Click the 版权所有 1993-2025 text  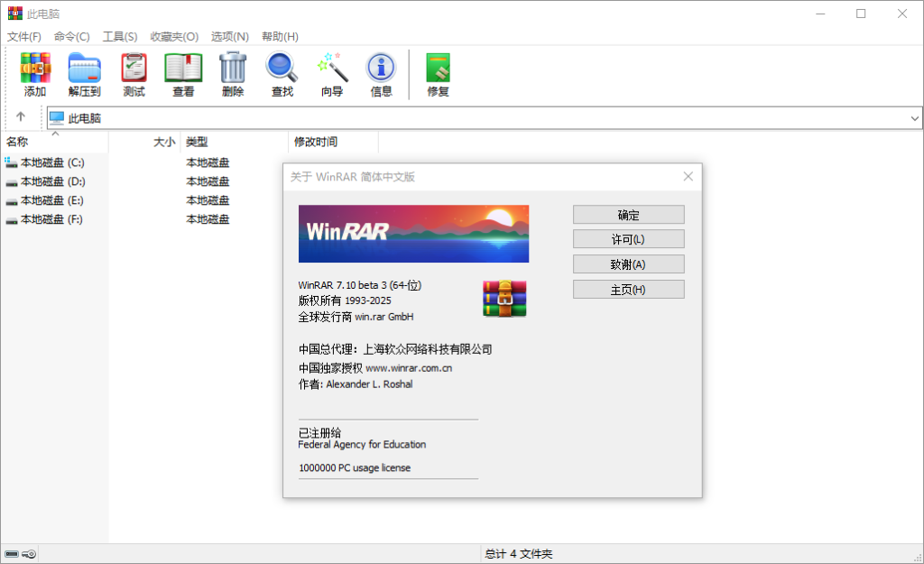(345, 300)
